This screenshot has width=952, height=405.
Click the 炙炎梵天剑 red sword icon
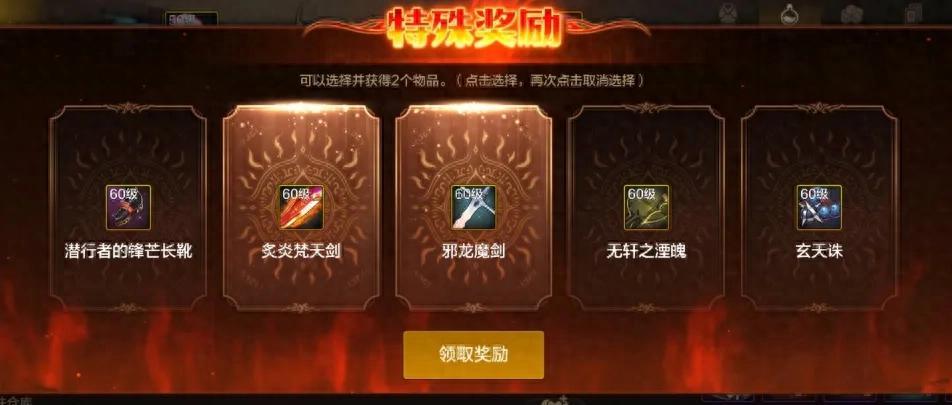click(x=301, y=207)
